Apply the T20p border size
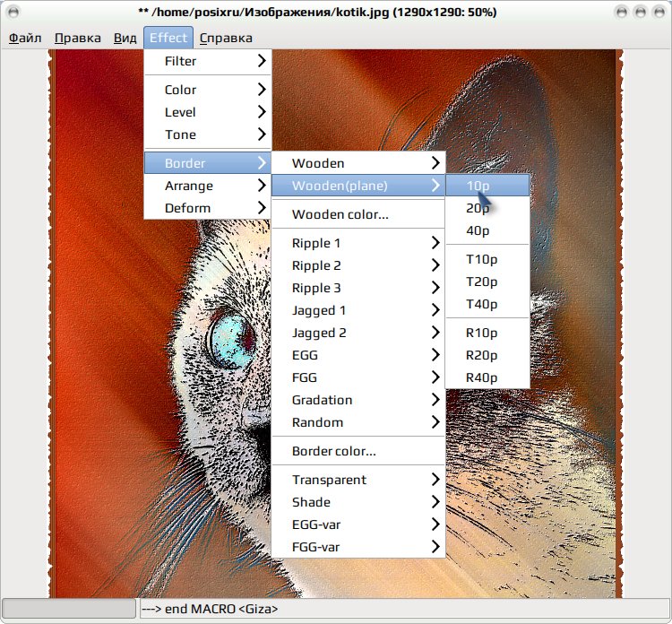The height and width of the screenshot is (624, 672). tap(487, 282)
